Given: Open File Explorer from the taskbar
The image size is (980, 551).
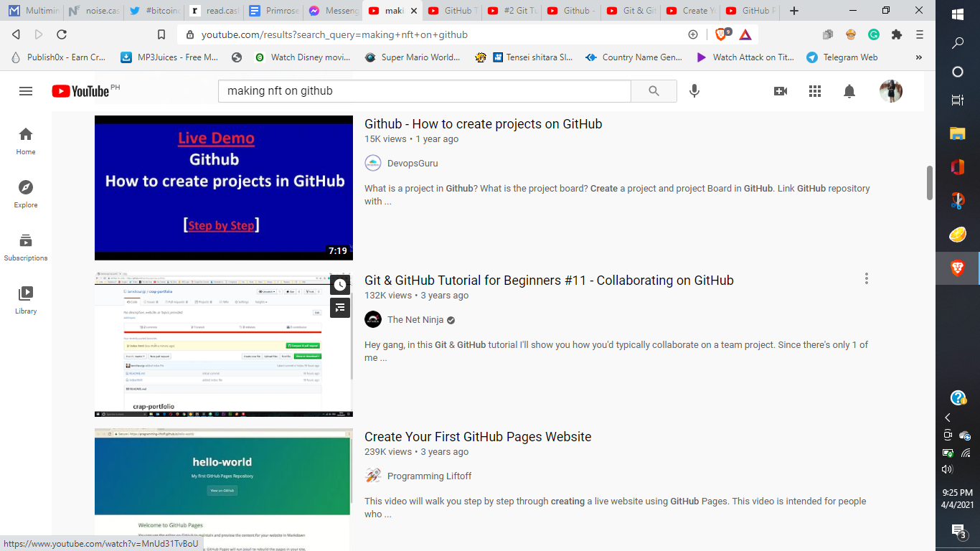Looking at the screenshot, I should [x=958, y=133].
